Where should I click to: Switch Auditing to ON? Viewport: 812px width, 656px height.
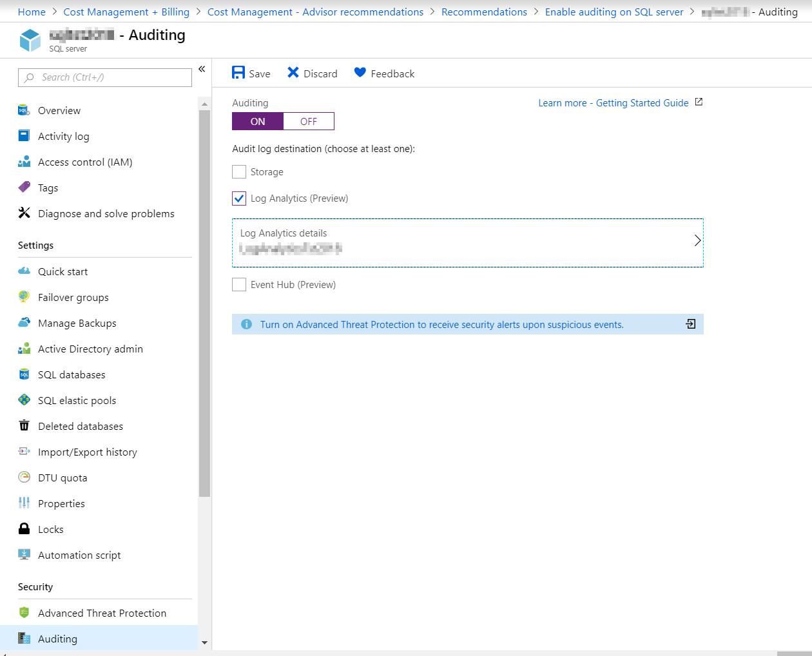point(258,121)
